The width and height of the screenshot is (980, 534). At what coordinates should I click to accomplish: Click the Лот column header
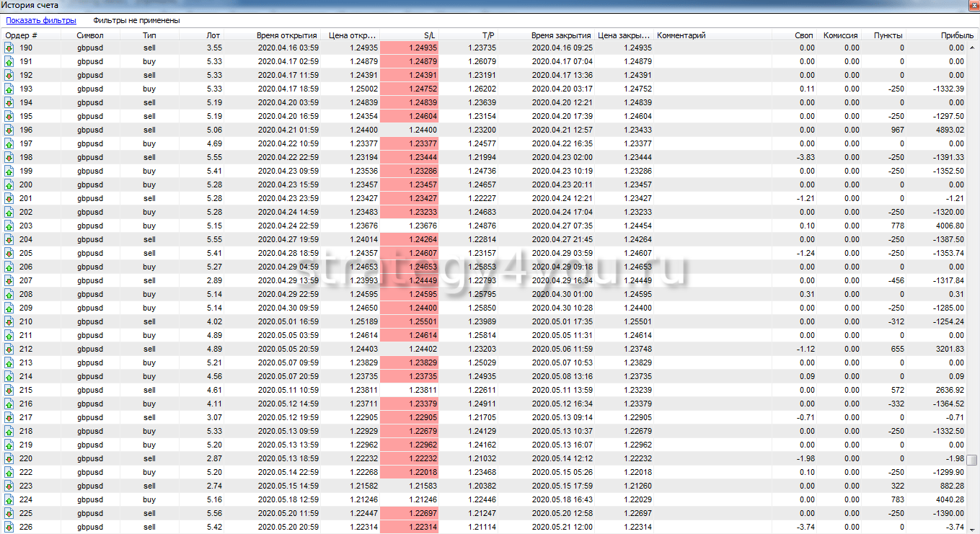point(213,35)
